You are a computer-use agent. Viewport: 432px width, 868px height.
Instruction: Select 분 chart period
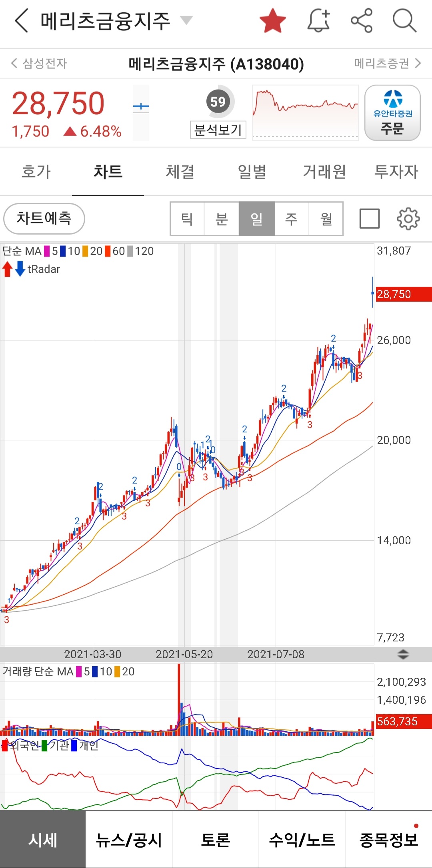click(222, 219)
